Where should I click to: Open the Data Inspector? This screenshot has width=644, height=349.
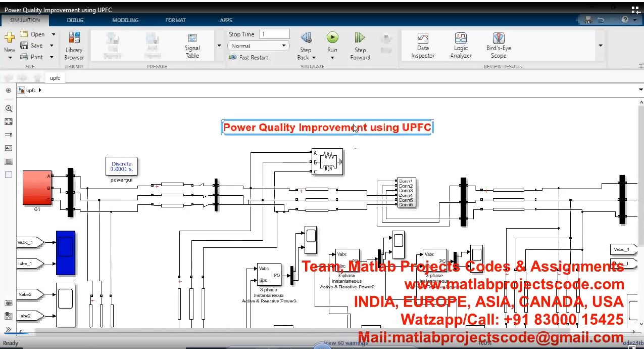(x=423, y=45)
